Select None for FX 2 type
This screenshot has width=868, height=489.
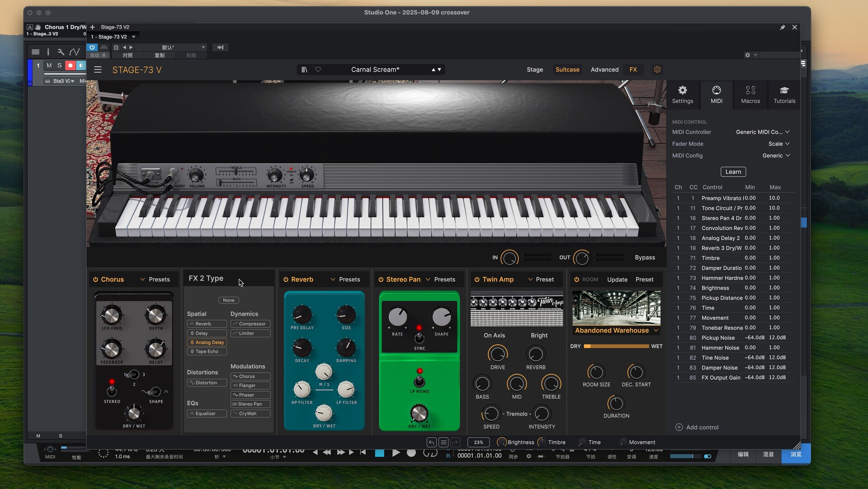229,300
